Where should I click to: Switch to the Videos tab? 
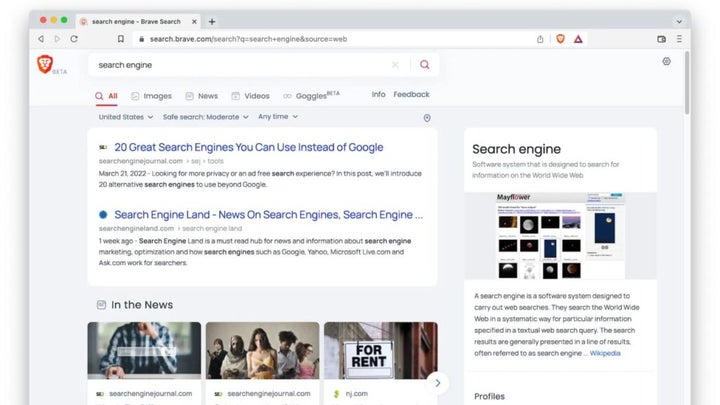(250, 96)
